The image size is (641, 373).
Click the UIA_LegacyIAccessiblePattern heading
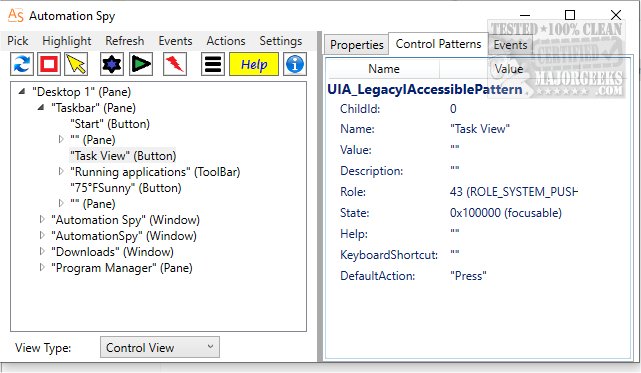point(425,89)
